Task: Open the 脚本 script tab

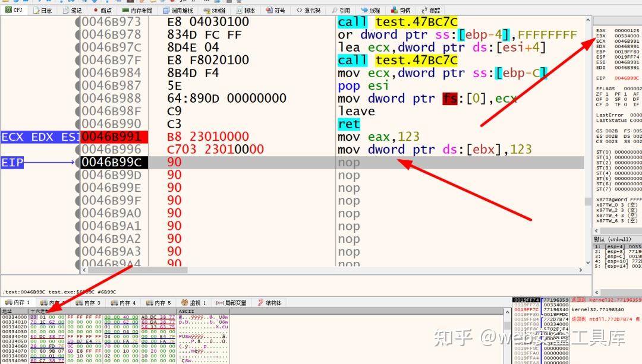Action: point(246,10)
